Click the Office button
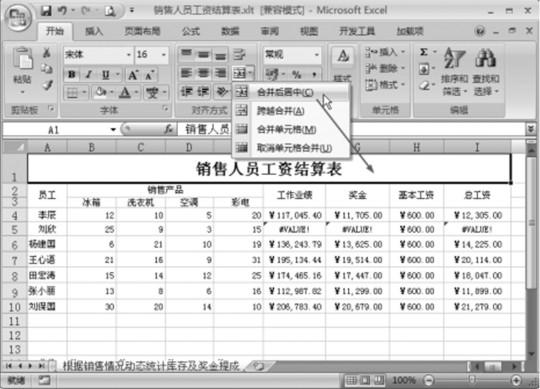This screenshot has width=540, height=389. click(x=18, y=17)
